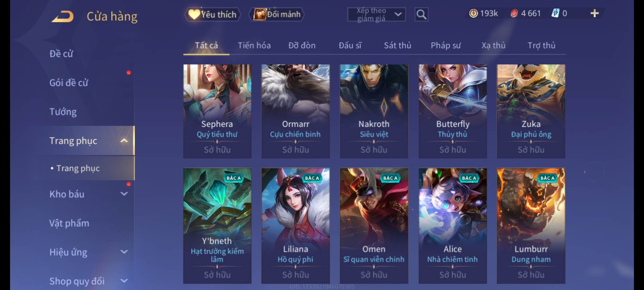This screenshot has width=644, height=290.
Task: Expand the Hiệu ứng sidebar section
Action: coord(124,252)
